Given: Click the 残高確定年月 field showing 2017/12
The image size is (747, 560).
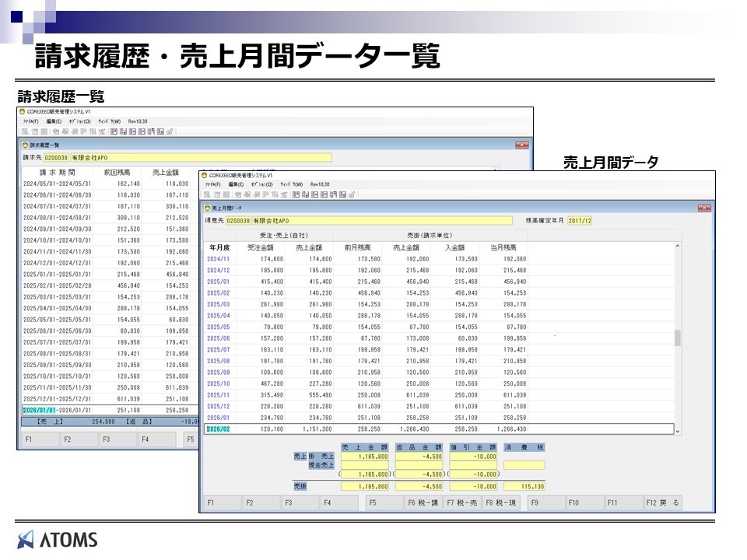Looking at the screenshot, I should click(580, 221).
